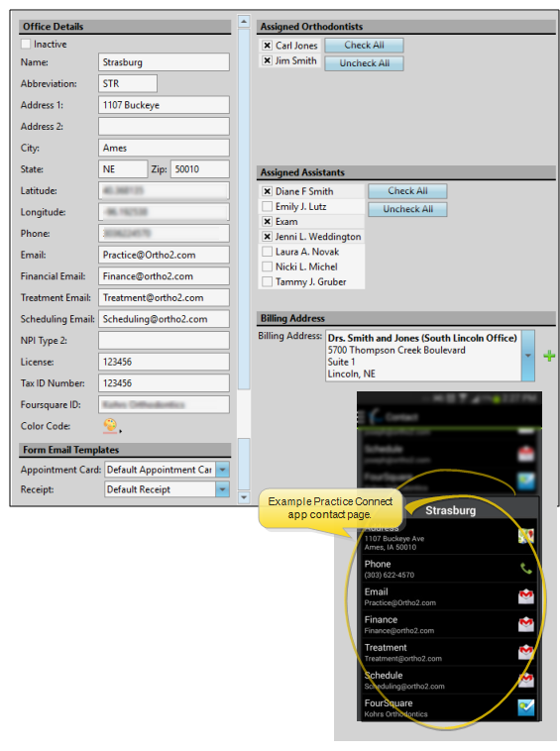
Task: Click the scroll down arrow of Office Details
Action: [x=244, y=497]
